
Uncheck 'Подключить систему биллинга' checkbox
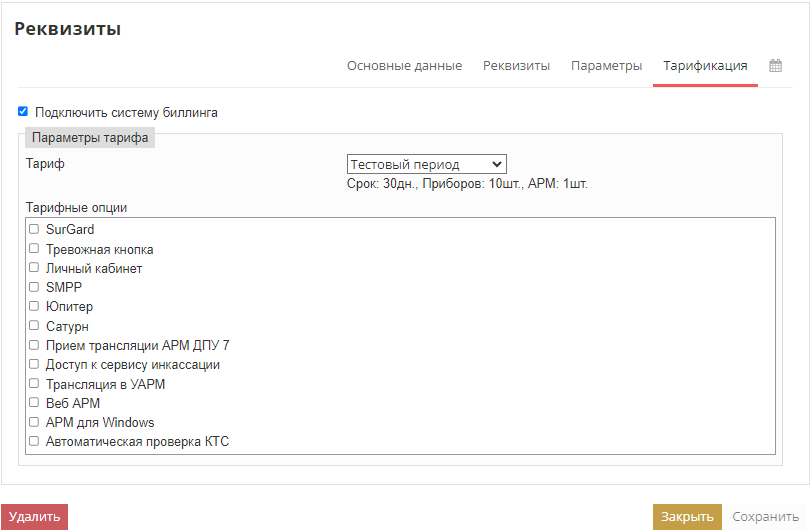[x=23, y=111]
